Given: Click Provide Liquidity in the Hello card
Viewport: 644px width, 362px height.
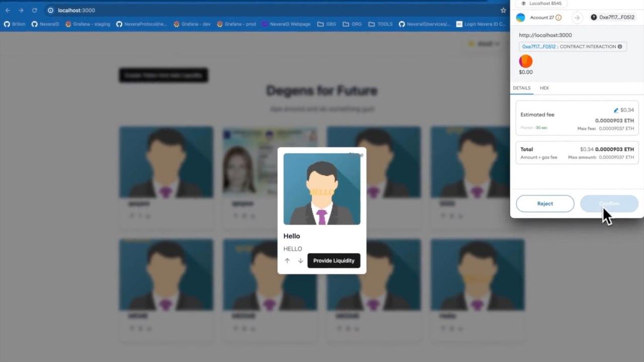Looking at the screenshot, I should [334, 260].
